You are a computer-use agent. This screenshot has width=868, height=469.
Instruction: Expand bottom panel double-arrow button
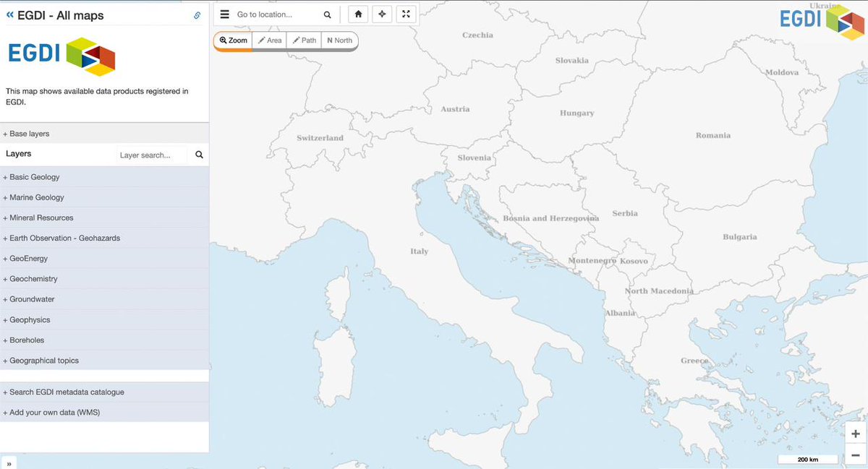[9, 463]
